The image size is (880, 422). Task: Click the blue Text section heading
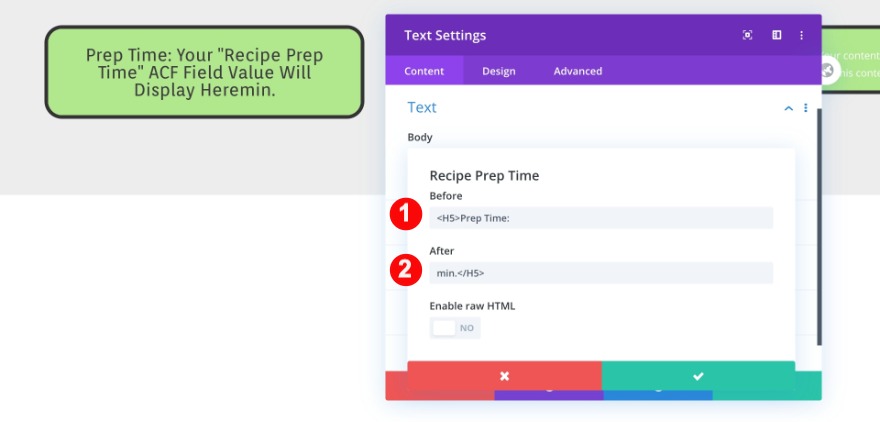click(x=422, y=108)
